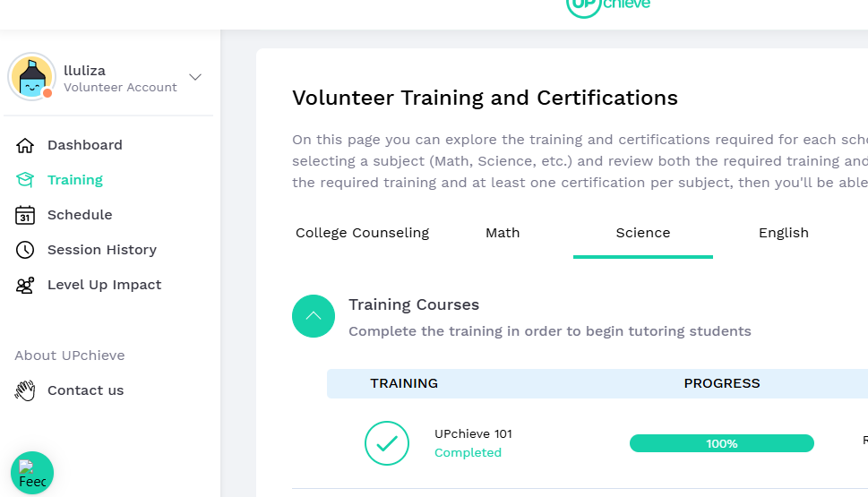Go to Session History page

[x=101, y=250]
